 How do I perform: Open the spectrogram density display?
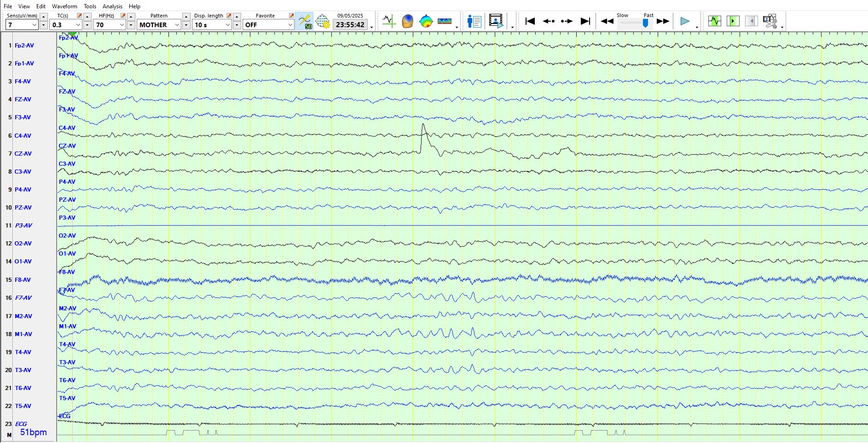coord(445,21)
